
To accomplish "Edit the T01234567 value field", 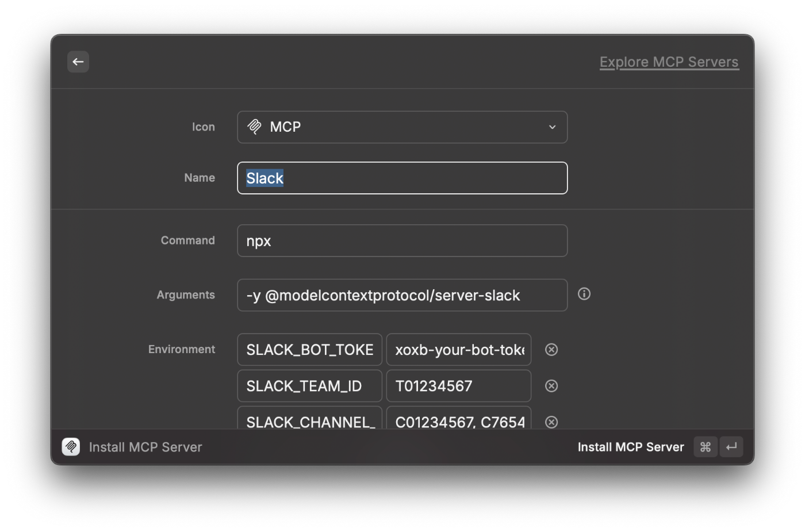I will (458, 386).
